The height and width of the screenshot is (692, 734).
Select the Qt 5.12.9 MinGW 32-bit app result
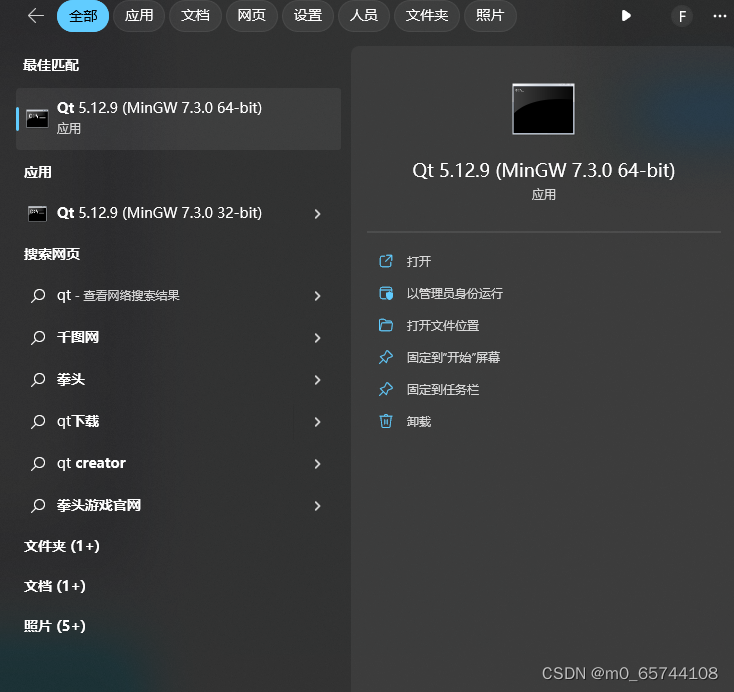pyautogui.click(x=178, y=213)
